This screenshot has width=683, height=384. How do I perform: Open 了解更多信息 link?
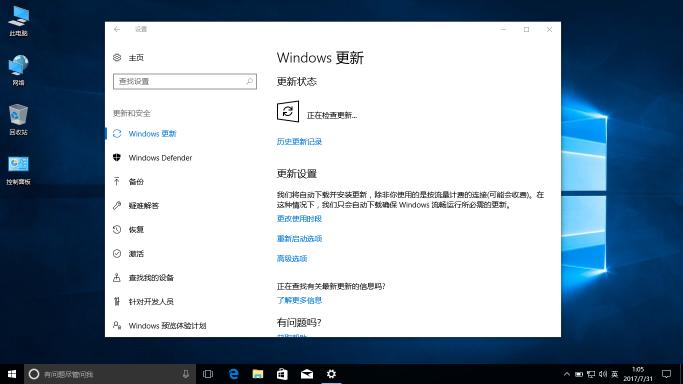tap(299, 300)
